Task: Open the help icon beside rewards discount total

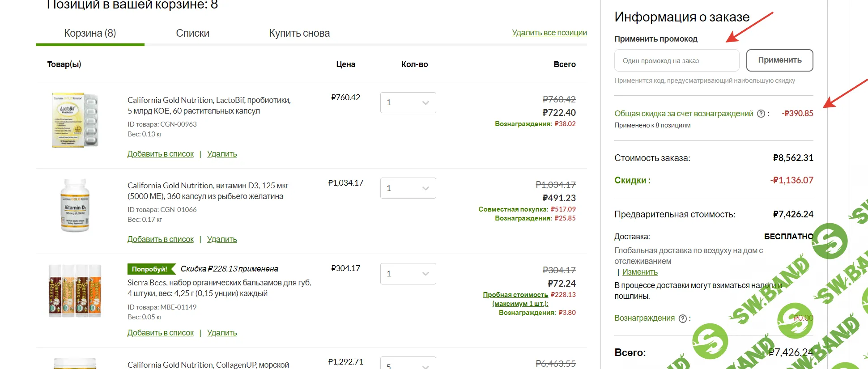Action: [x=761, y=114]
